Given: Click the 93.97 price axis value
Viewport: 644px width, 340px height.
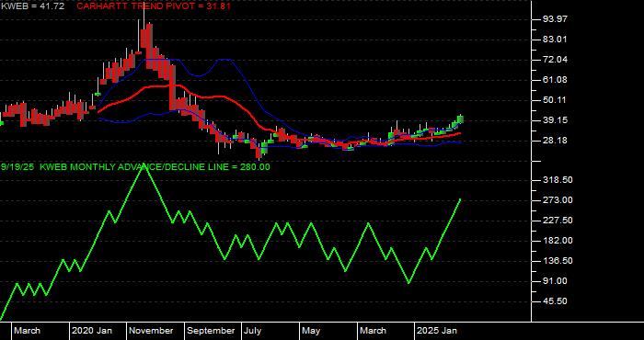Looking at the screenshot, I should click(x=555, y=19).
